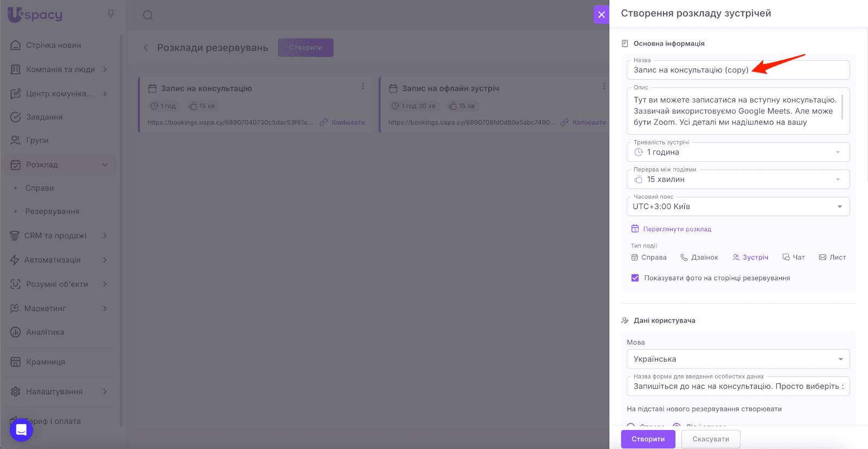Click purple Створити button at panel bottom
Viewport: 868px width, 449px height.
(648, 439)
